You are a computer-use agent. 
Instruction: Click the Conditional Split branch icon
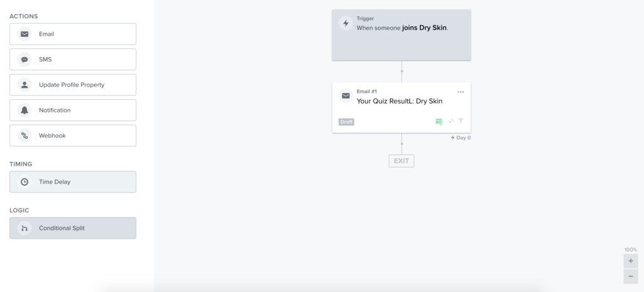pyautogui.click(x=25, y=229)
